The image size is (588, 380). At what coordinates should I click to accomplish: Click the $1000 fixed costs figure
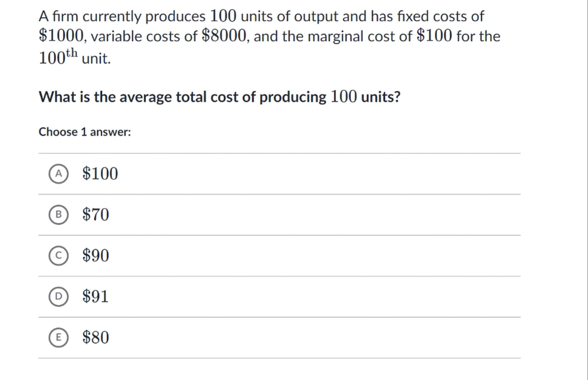tap(61, 36)
